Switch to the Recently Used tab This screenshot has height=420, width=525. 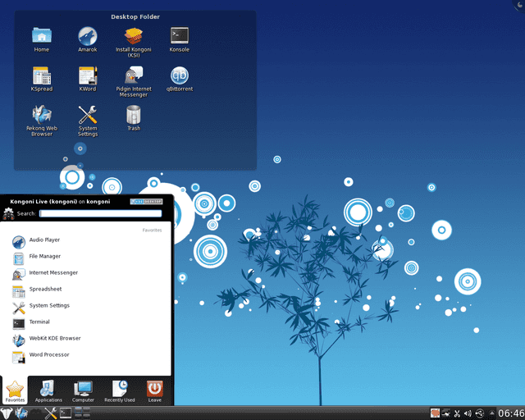coord(119,390)
